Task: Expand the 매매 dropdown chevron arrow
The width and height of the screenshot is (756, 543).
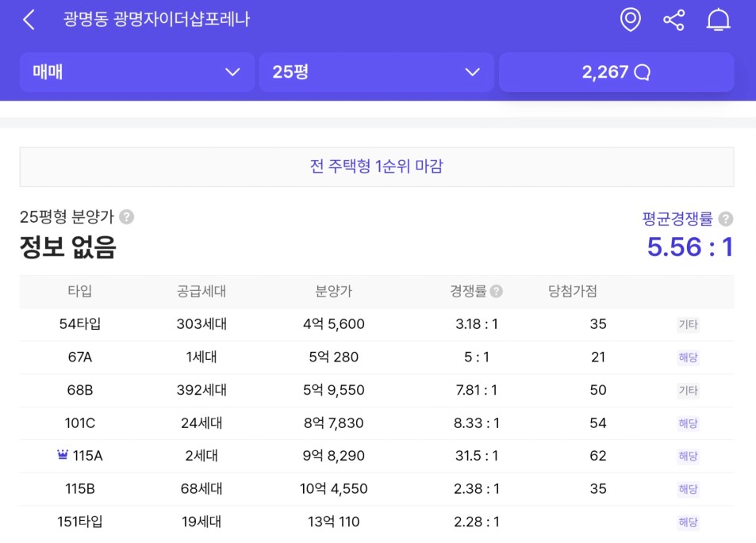Action: tap(232, 72)
